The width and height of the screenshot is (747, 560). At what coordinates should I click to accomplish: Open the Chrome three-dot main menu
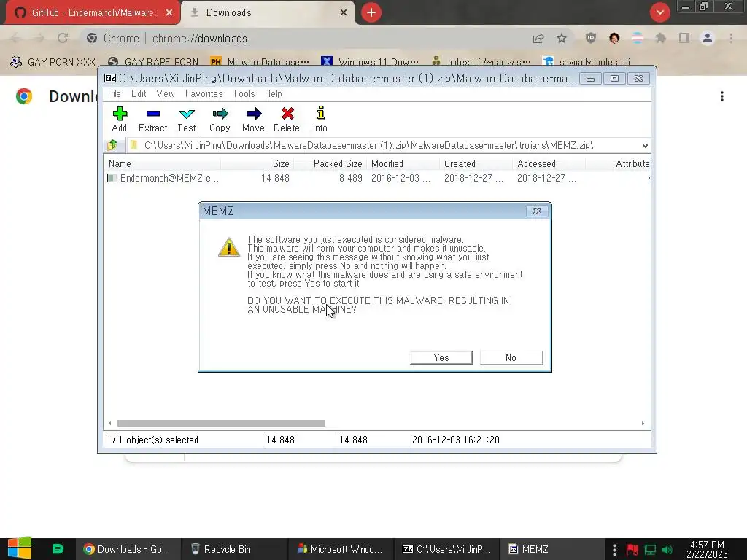point(731,38)
